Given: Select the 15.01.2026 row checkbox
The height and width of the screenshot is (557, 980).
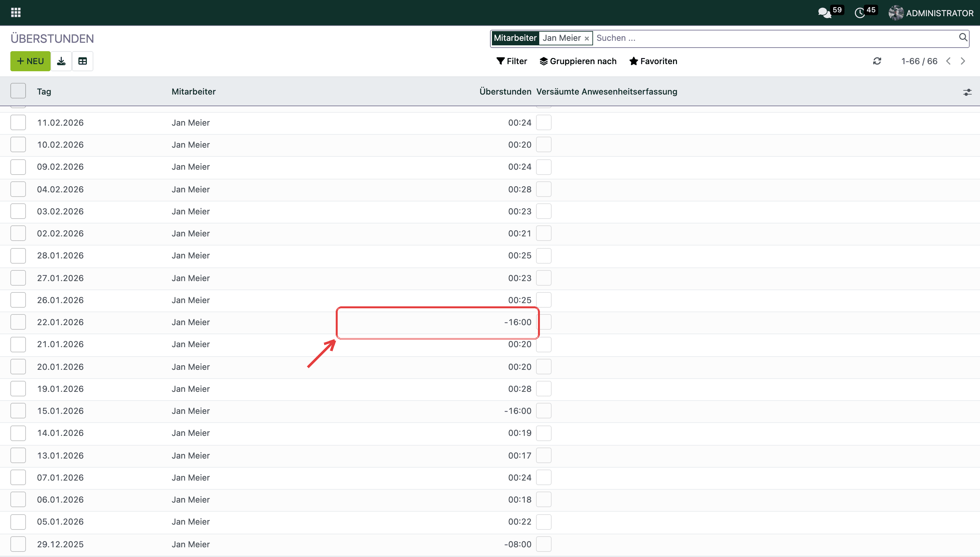Looking at the screenshot, I should [x=18, y=411].
